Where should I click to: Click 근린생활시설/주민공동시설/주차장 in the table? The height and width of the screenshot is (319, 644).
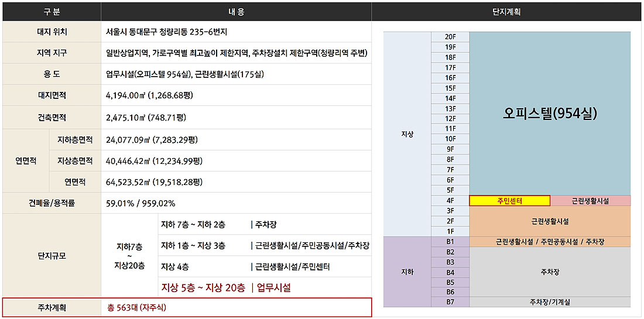pos(311,245)
